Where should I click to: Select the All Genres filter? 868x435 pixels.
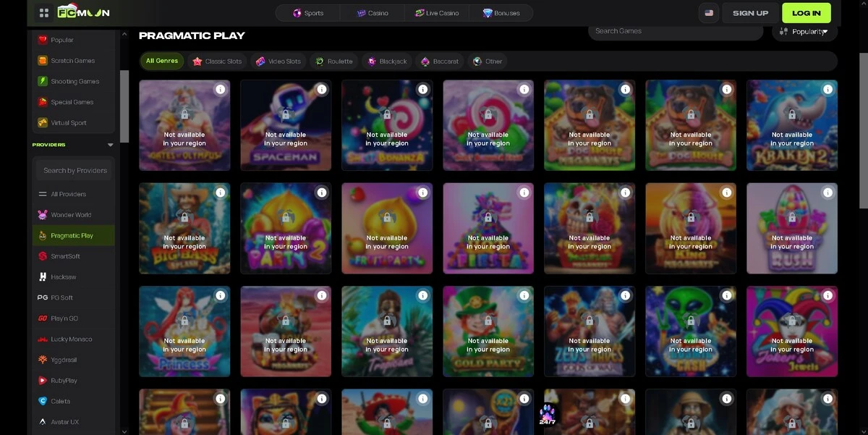[x=162, y=61]
